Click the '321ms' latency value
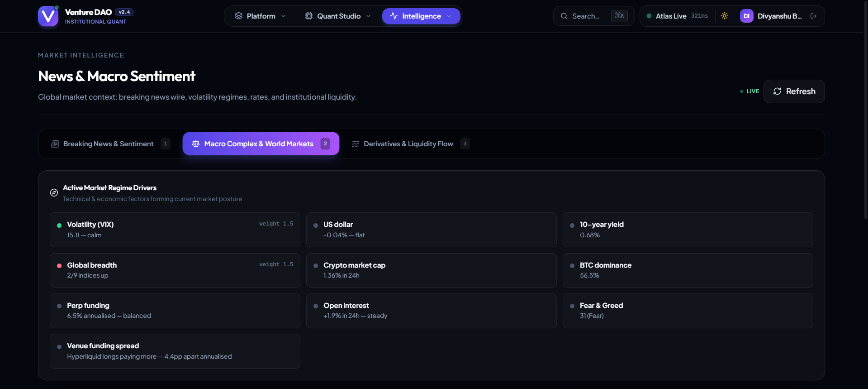Viewport: 868px width, 389px height. coord(699,16)
